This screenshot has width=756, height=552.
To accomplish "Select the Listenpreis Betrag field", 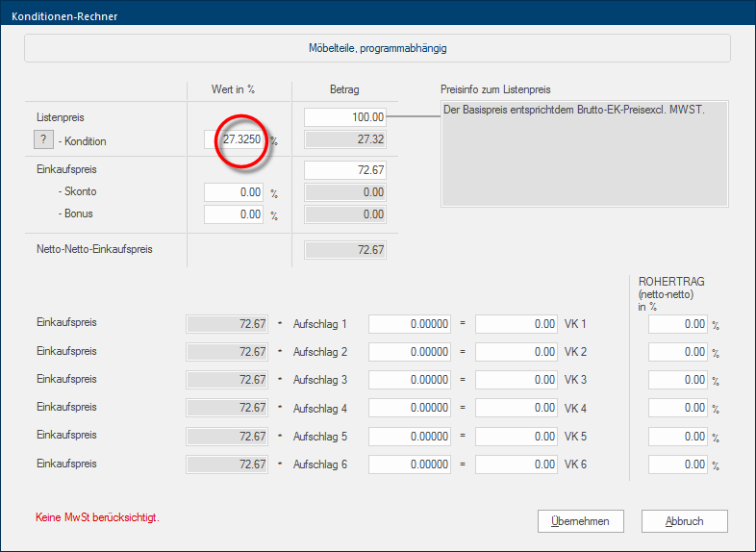I will coord(345,117).
